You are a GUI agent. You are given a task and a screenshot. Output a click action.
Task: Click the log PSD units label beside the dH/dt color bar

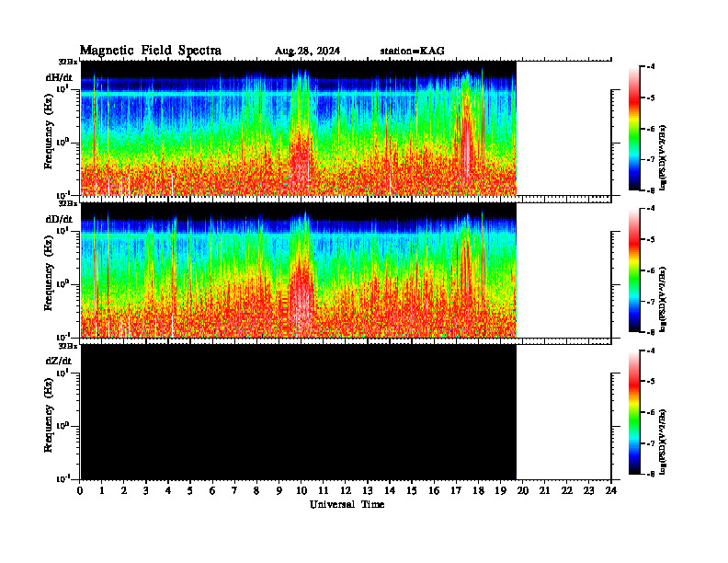pos(663,157)
